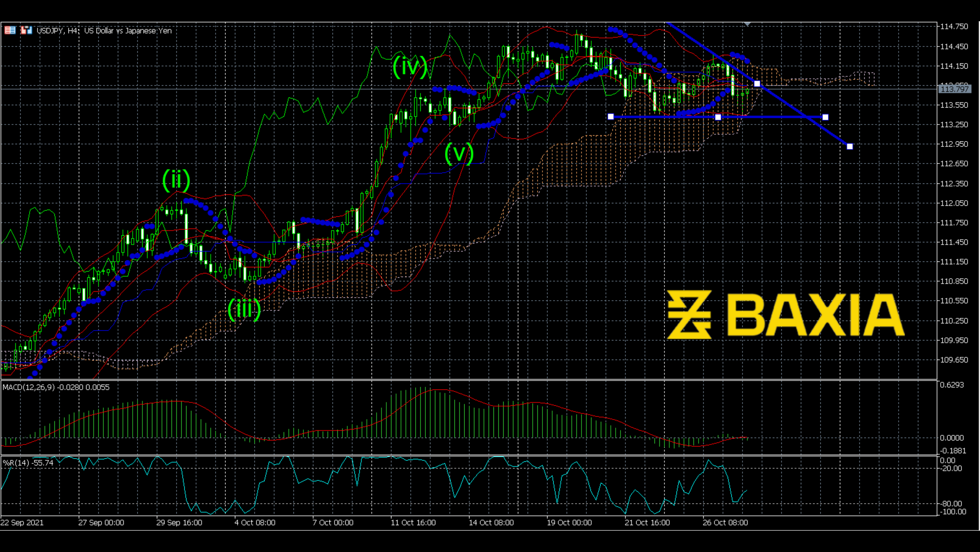980x552 pixels.
Task: Click the 114.750 price scale label
Action: coord(954,26)
